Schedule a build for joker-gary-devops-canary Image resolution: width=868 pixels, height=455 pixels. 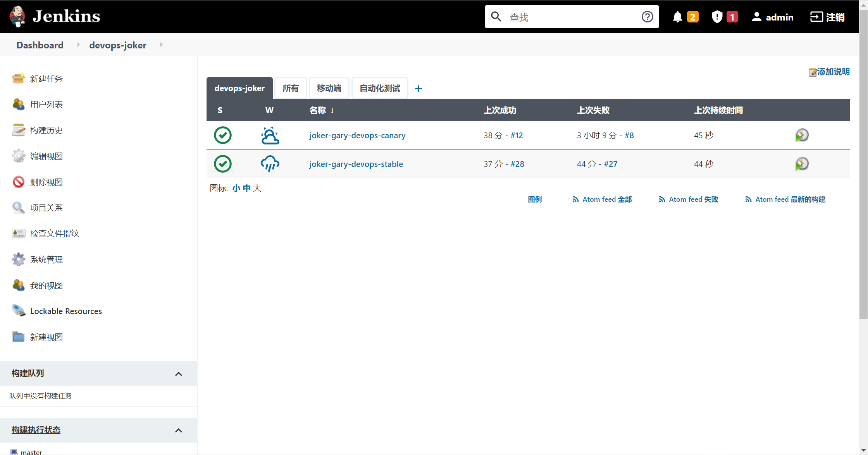802,135
